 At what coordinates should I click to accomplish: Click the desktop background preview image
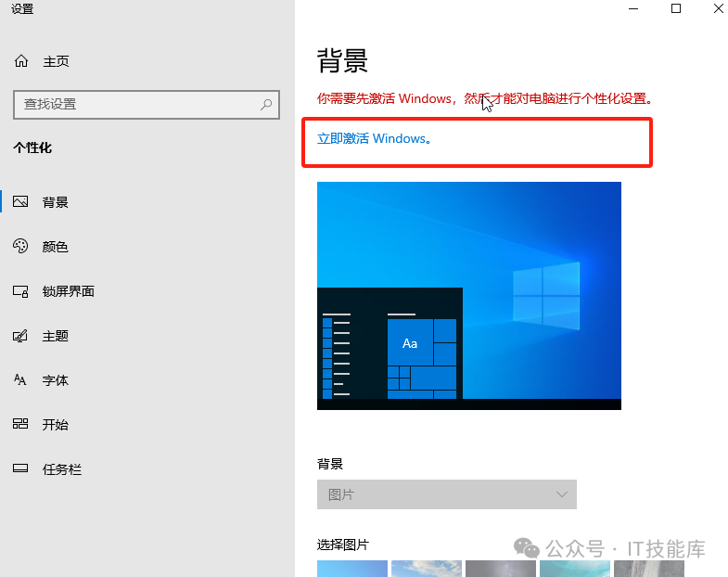pyautogui.click(x=468, y=295)
